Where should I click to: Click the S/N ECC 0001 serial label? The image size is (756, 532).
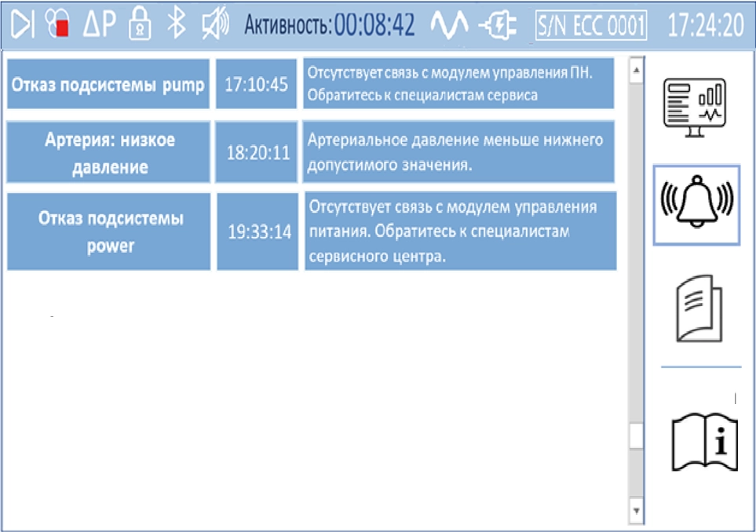click(x=591, y=25)
